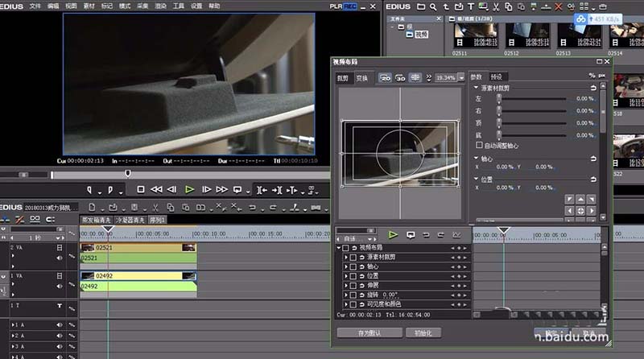
Task: Open the 文件 menu
Action: (x=35, y=6)
